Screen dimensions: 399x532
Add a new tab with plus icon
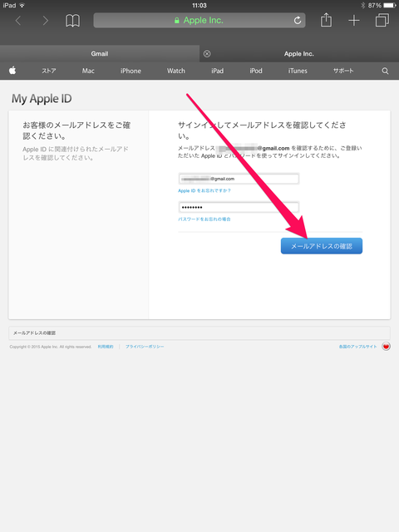click(x=354, y=21)
